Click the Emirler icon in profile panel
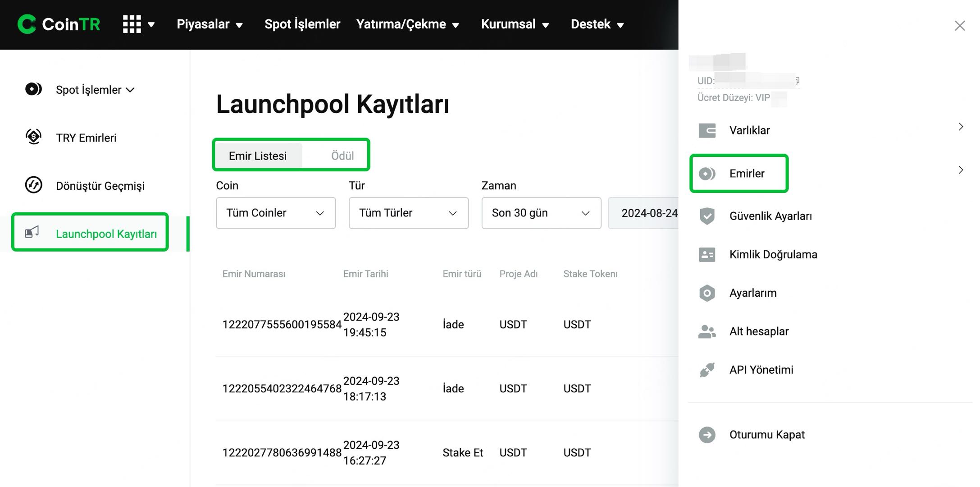Viewport: 980px width, 487px height. [x=707, y=174]
